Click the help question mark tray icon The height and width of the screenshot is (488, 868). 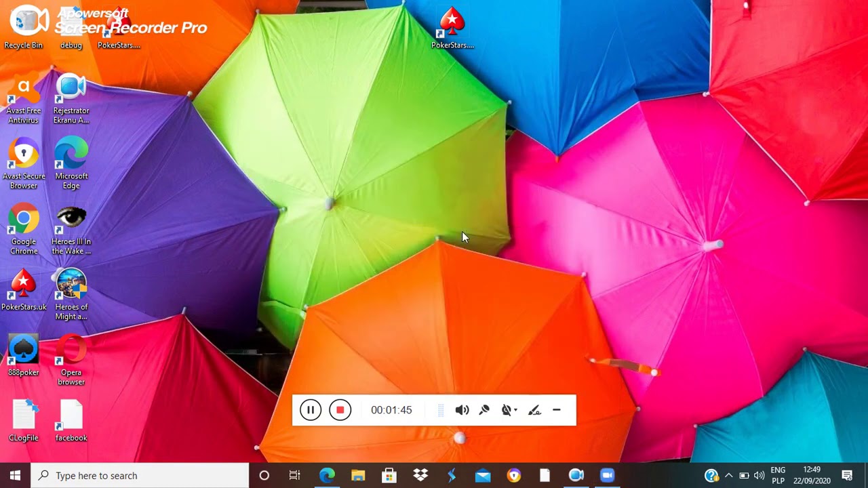711,476
